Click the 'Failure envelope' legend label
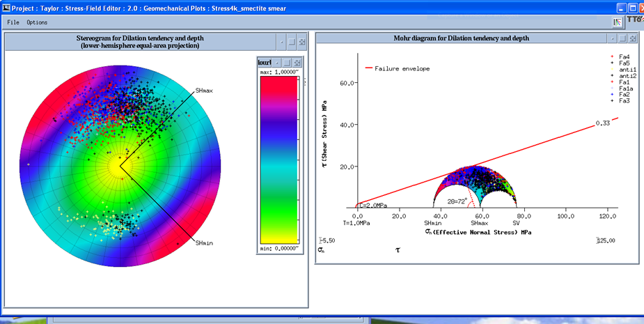The image size is (644, 324). (x=402, y=69)
